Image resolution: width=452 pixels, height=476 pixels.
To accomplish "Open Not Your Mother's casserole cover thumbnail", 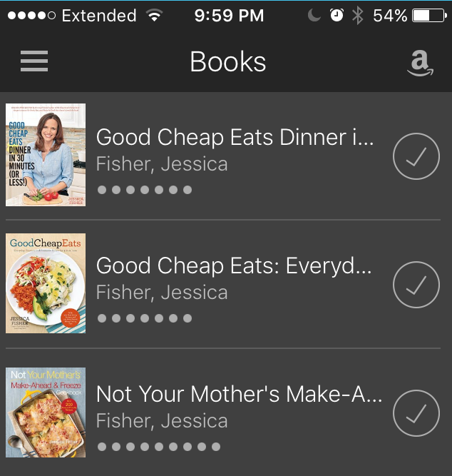I will click(46, 412).
